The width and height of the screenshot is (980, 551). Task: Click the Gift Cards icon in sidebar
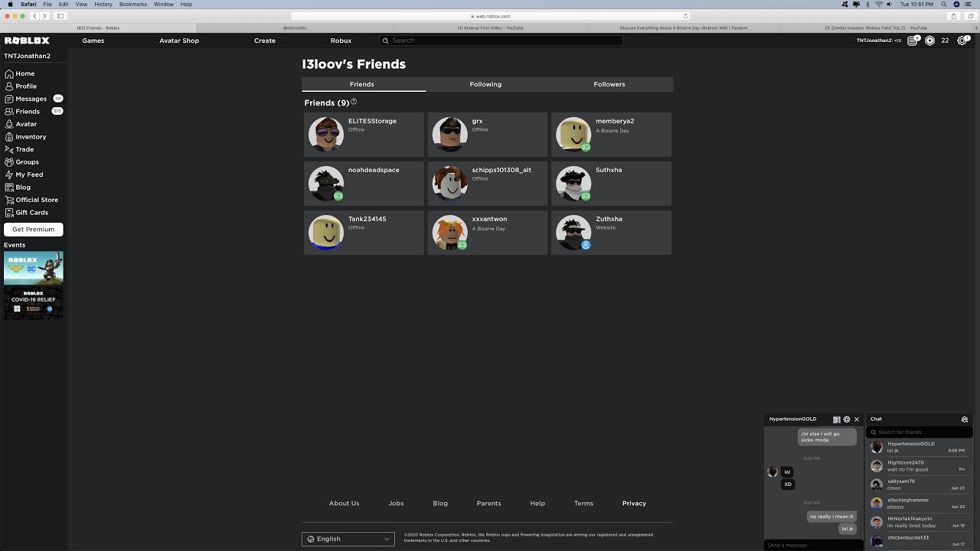(x=9, y=213)
